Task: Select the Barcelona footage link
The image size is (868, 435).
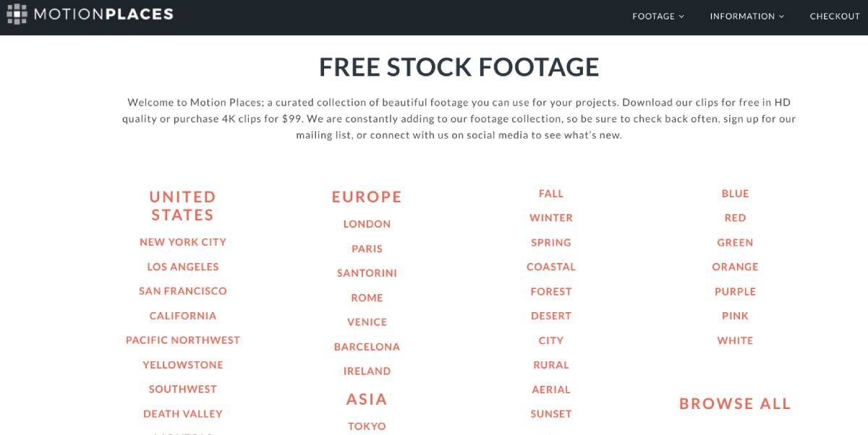Action: tap(367, 347)
